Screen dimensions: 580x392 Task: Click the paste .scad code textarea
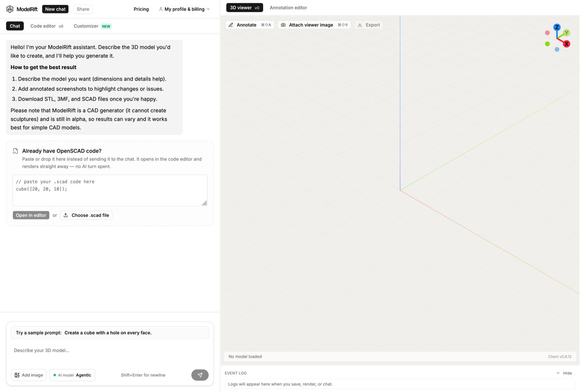pyautogui.click(x=110, y=190)
